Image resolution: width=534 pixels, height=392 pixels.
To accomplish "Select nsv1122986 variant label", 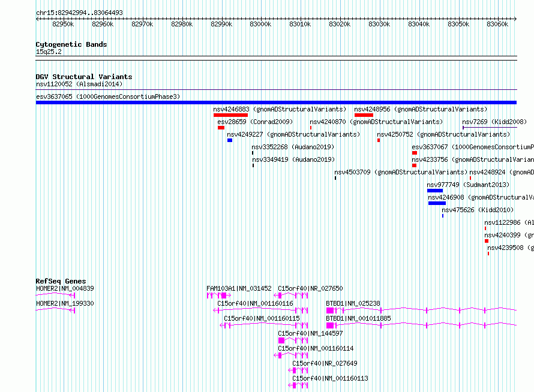I will [509, 222].
